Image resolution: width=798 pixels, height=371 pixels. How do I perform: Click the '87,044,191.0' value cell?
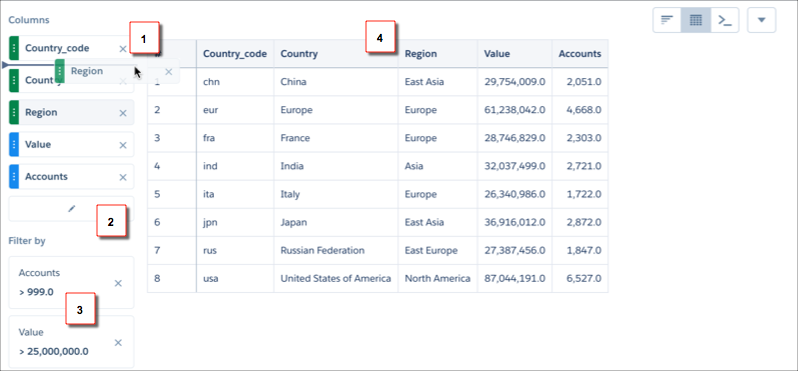(x=515, y=278)
